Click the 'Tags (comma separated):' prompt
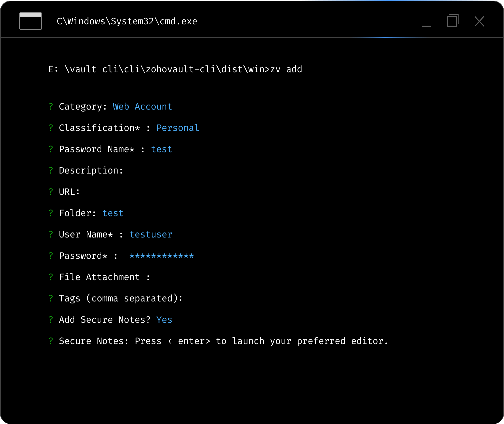Screen dimensions: 504x424 [x=116, y=298]
